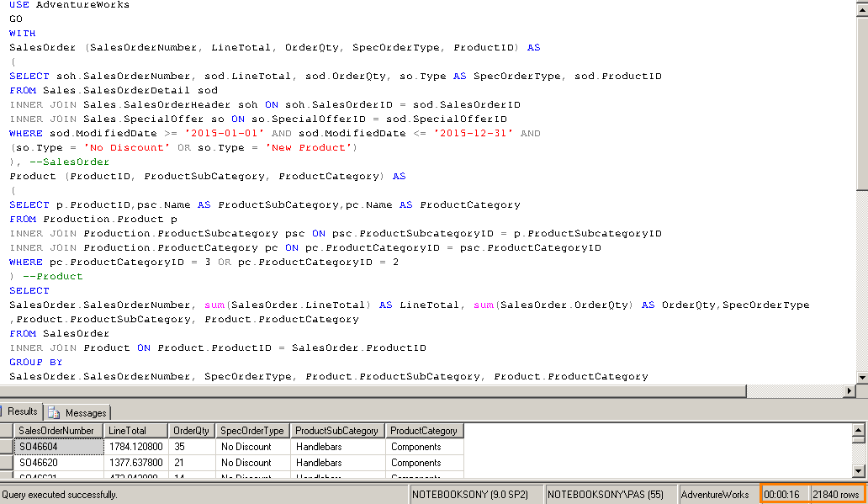Click the SalesOrderNumber column header

click(56, 431)
